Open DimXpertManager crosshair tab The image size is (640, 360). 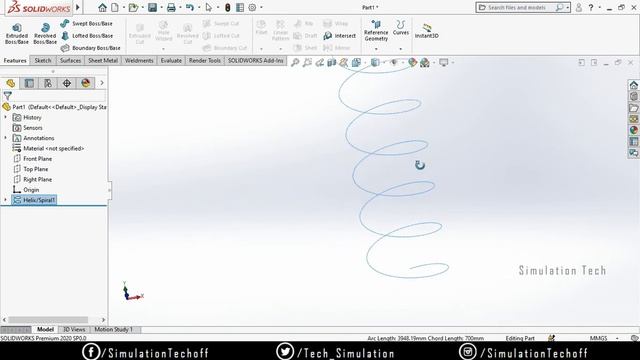pyautogui.click(x=67, y=83)
